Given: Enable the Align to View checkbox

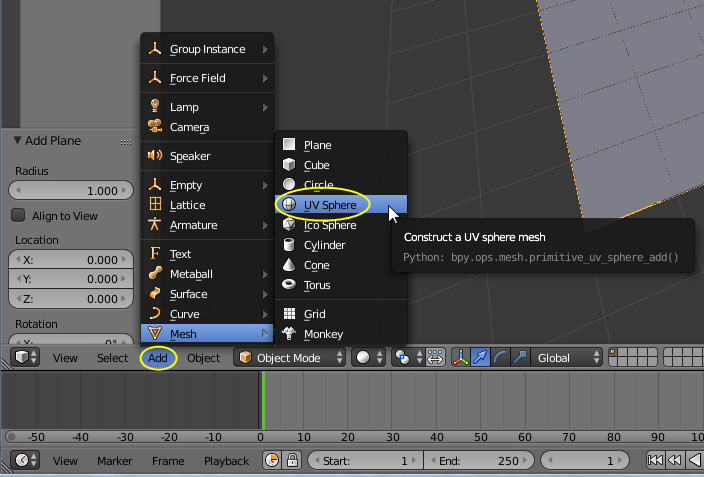Looking at the screenshot, I should coord(18,216).
